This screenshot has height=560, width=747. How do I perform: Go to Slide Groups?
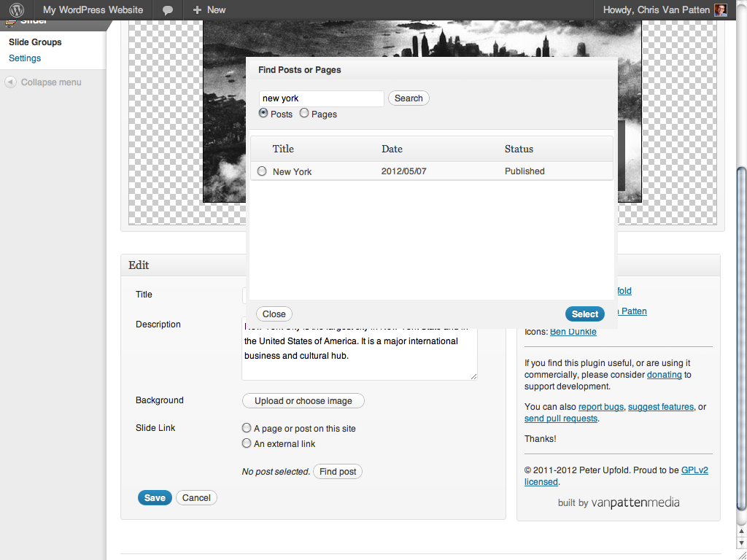tap(35, 42)
